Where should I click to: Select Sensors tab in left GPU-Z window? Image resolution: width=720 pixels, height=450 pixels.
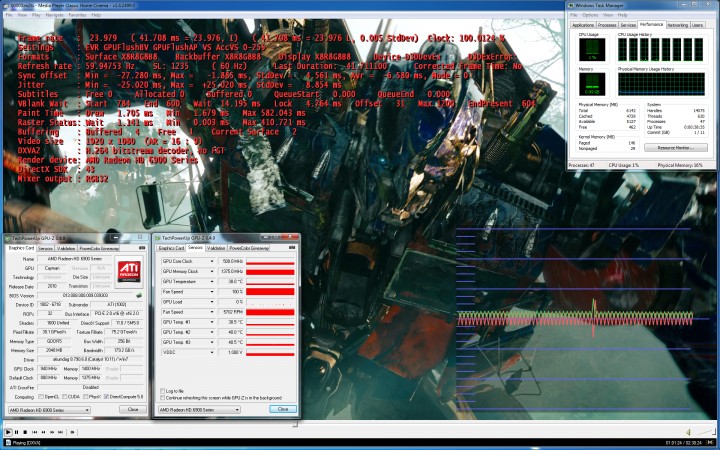45,248
